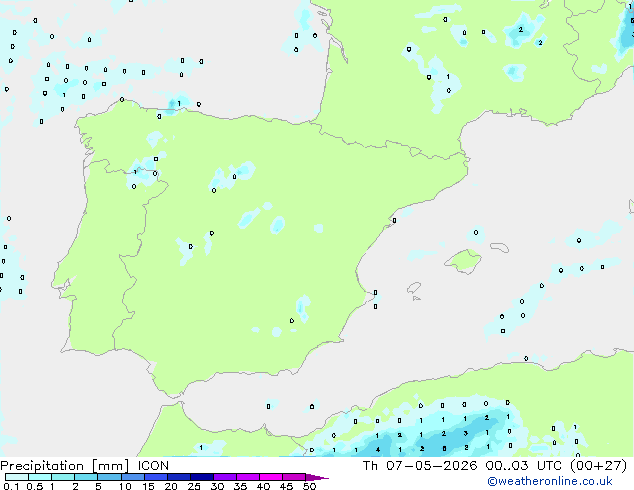
Task: Click the 30 to 35 mm legend swatch
Action: 225,477
